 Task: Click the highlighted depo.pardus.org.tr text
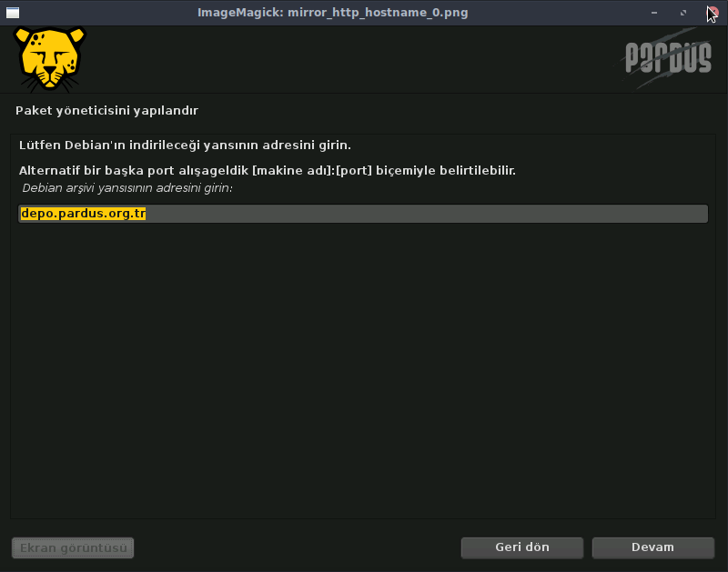(84, 214)
